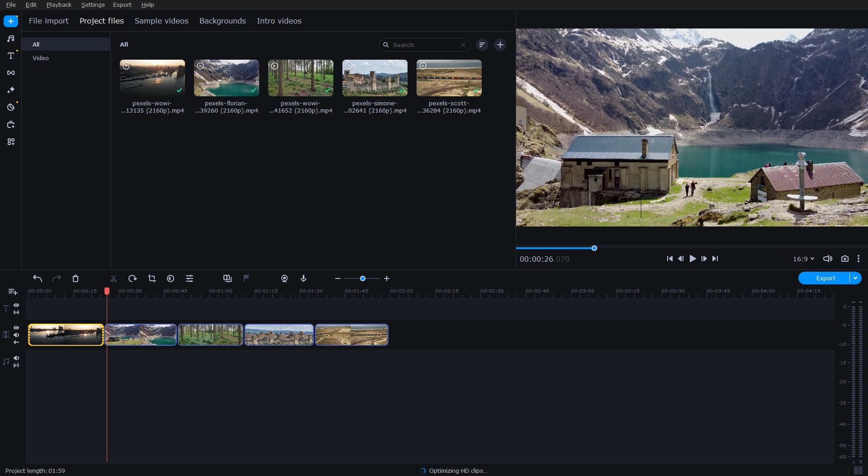Select the forest clip on timeline
The image size is (868, 476).
tap(210, 335)
